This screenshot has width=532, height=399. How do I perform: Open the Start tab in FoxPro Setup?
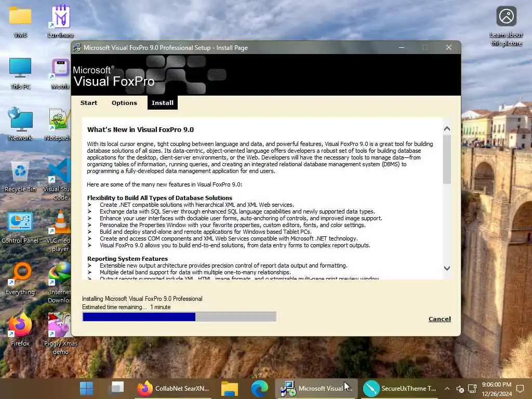coord(89,103)
